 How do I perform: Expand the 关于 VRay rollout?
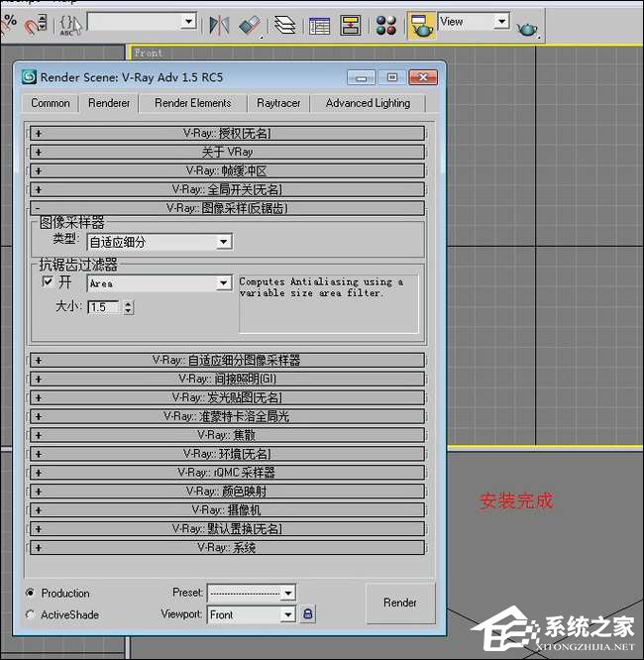(227, 152)
